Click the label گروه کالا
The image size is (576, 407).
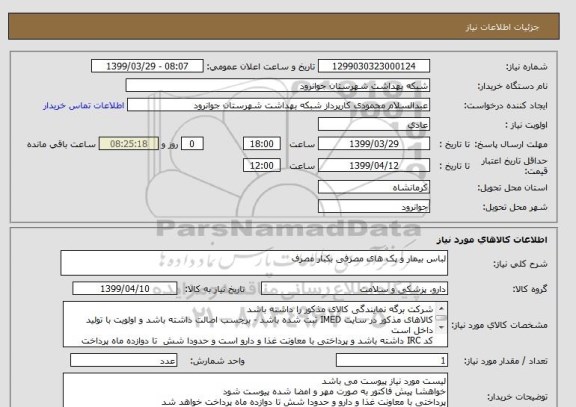[x=530, y=289]
